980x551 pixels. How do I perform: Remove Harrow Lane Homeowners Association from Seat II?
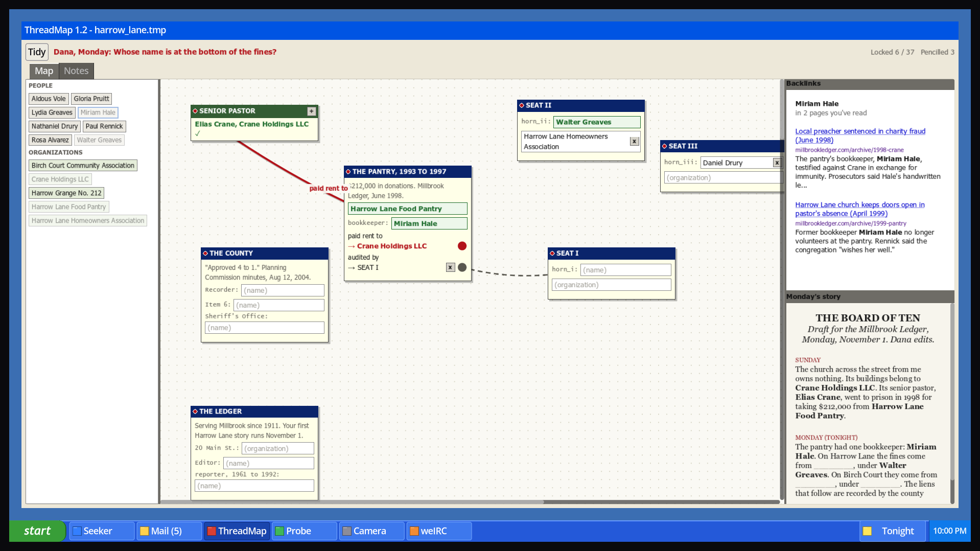[634, 142]
